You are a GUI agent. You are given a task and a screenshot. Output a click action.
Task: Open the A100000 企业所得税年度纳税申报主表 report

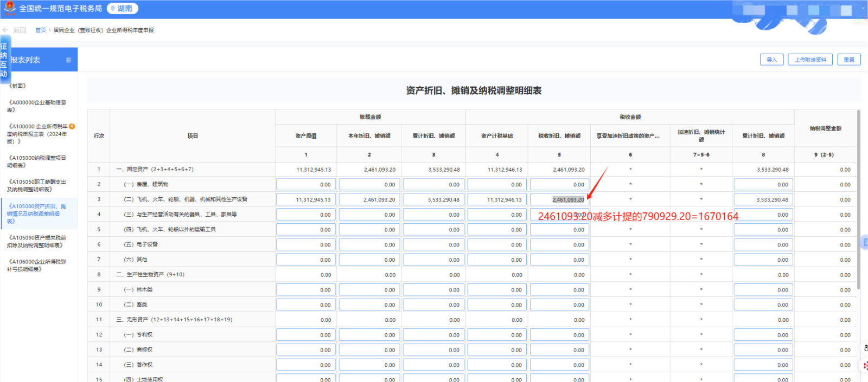click(37, 134)
